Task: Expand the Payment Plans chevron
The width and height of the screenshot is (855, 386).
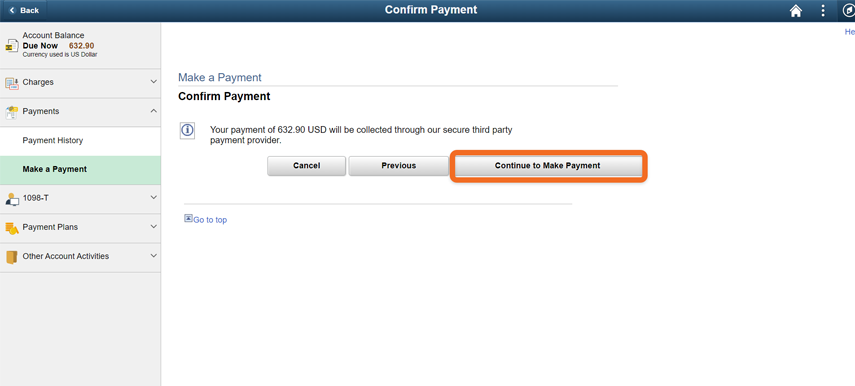Action: pos(153,227)
